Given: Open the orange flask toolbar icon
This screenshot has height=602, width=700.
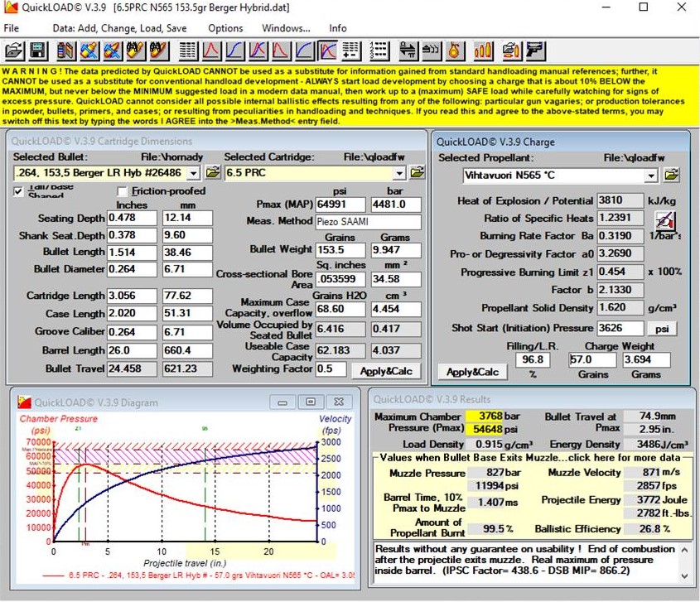Looking at the screenshot, I should pyautogui.click(x=454, y=51).
